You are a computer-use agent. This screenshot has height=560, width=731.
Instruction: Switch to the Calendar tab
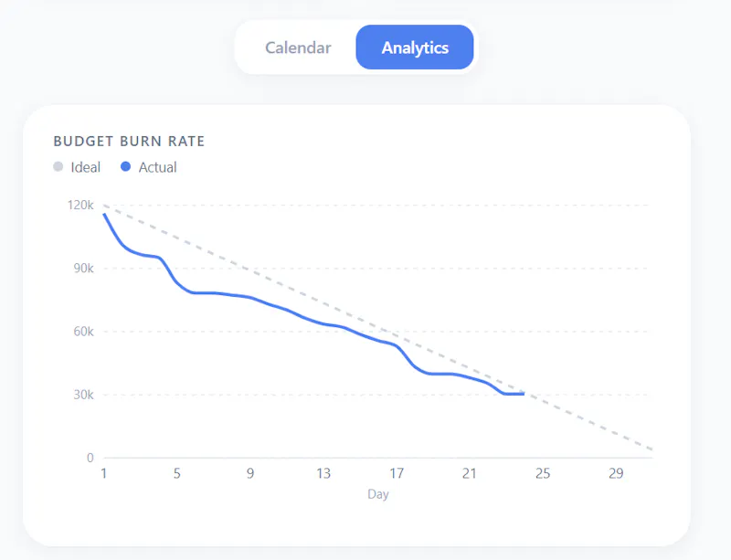298,48
